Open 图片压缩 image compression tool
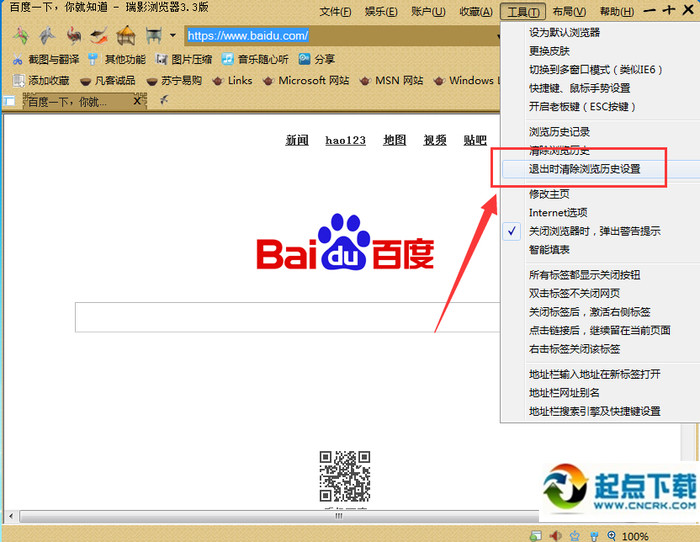Screen dimensions: 700x542 click(183, 59)
